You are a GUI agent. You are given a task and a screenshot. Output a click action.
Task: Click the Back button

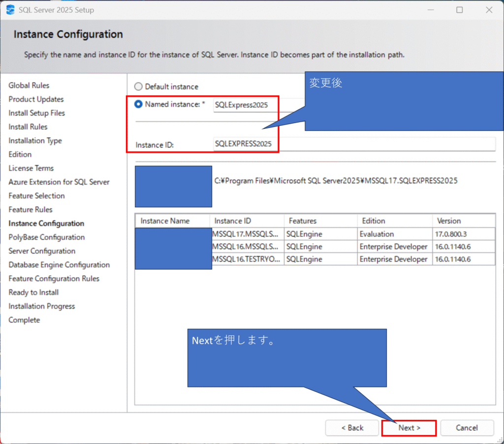[x=352, y=428]
